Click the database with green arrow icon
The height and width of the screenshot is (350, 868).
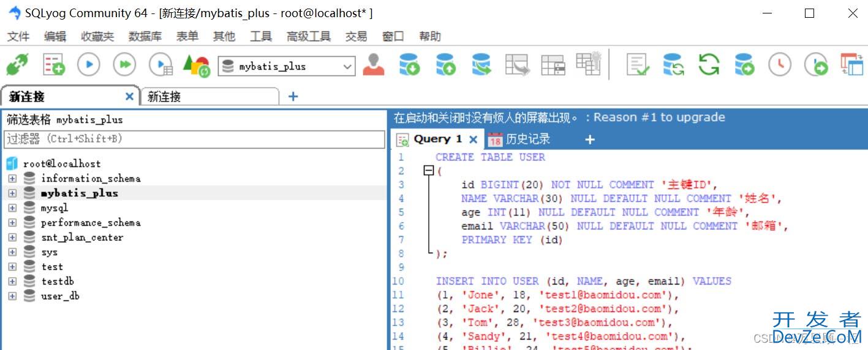[744, 64]
